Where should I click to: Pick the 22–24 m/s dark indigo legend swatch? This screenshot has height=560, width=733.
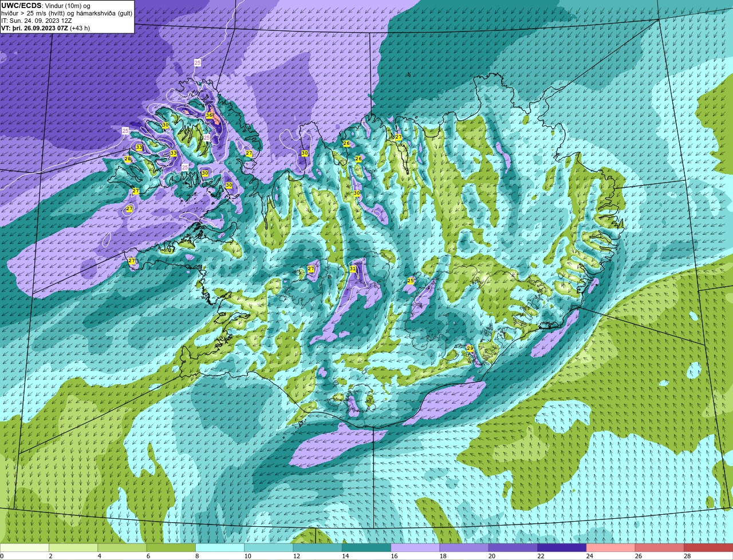click(x=562, y=547)
